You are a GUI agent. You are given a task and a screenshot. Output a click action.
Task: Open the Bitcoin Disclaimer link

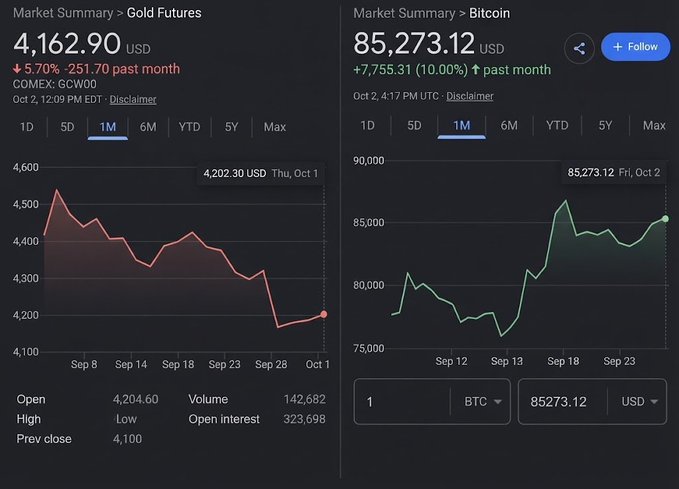[x=470, y=96]
